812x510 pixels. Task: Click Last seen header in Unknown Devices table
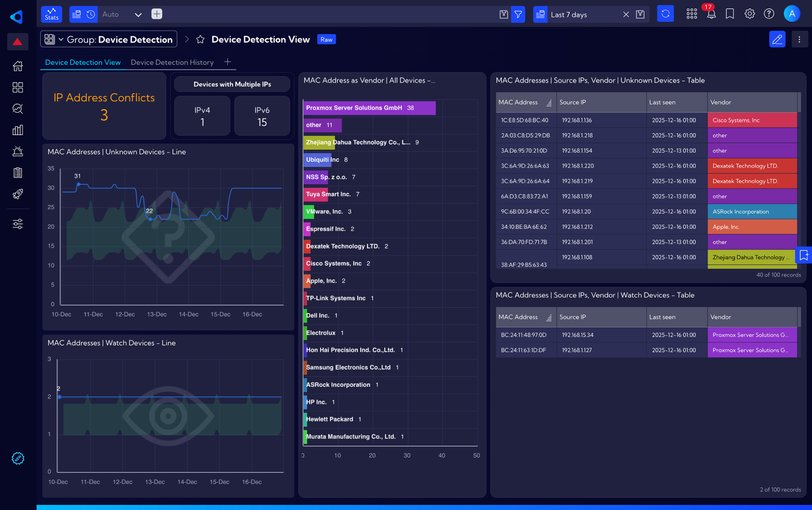(677, 102)
